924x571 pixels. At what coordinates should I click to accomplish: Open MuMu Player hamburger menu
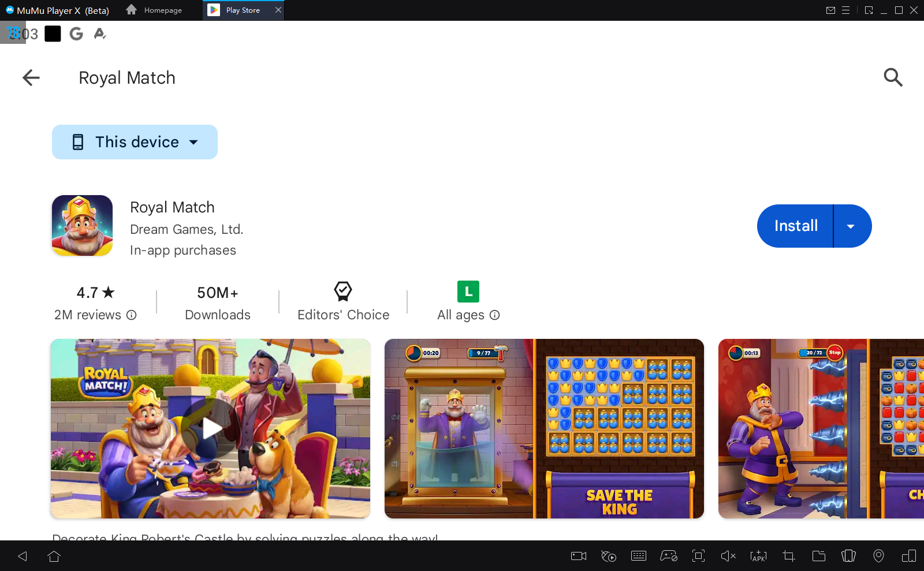tap(846, 10)
